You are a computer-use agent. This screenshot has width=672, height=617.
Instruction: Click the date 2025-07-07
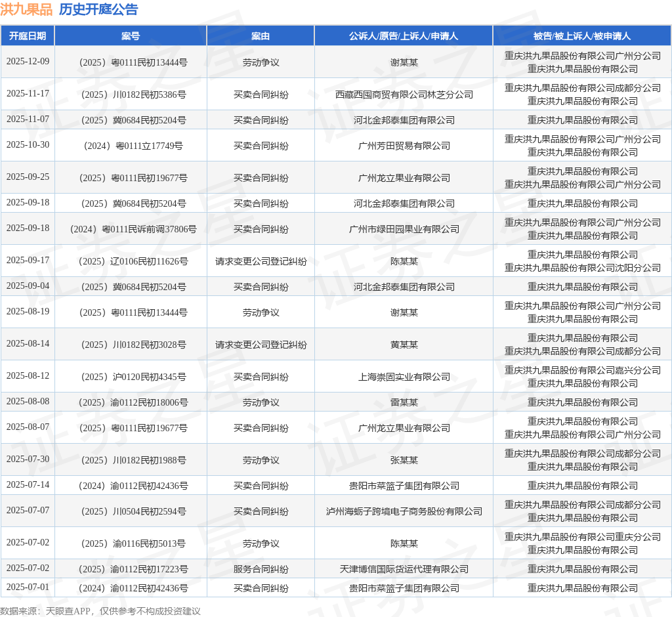pyautogui.click(x=28, y=511)
